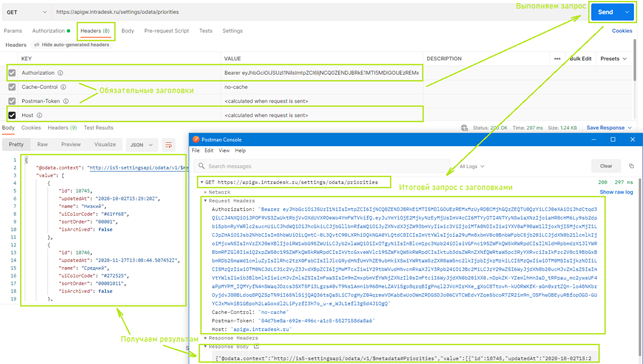Click the @odata.context URL link
Viewport: 643px width, 364px height.
pos(139,168)
